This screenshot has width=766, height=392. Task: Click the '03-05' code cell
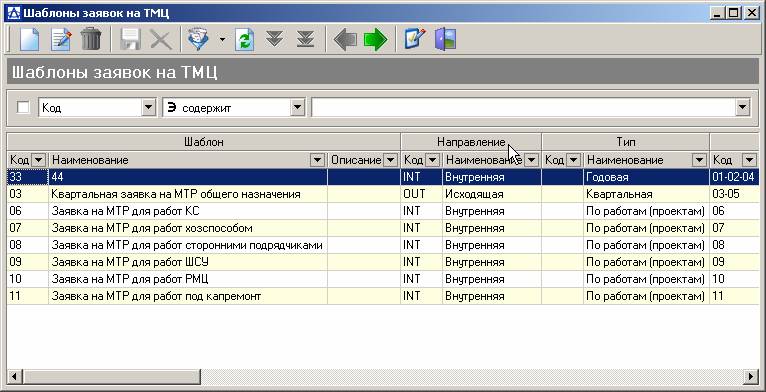734,194
